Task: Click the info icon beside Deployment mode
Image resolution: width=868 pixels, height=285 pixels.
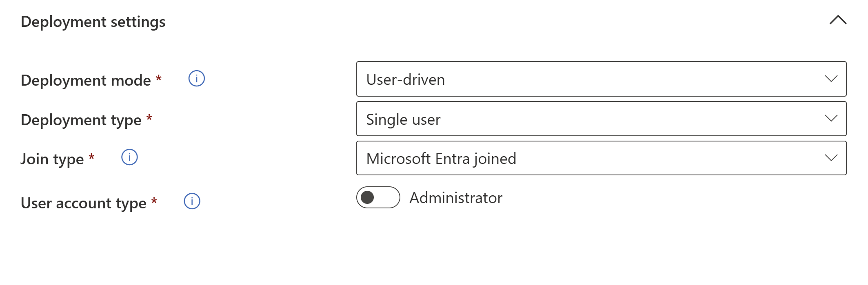Action: [x=196, y=79]
